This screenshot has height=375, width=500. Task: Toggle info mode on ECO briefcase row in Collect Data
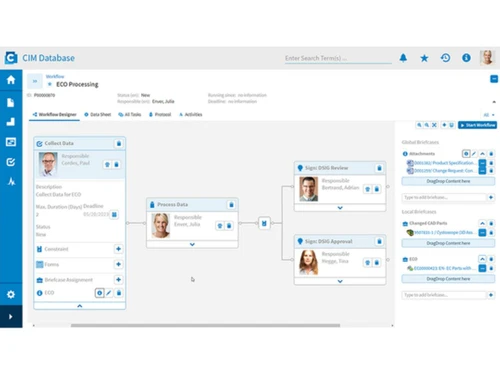pos(99,293)
